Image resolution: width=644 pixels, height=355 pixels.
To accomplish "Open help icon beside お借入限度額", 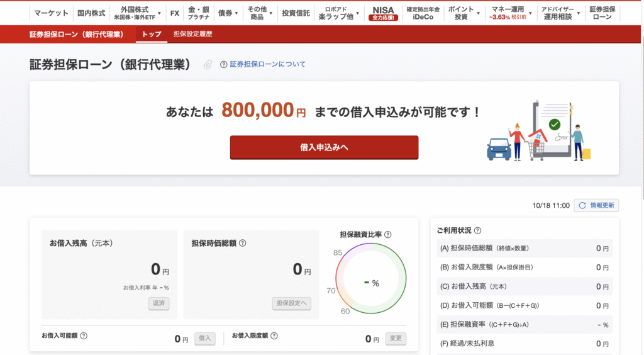I will pyautogui.click(x=274, y=336).
